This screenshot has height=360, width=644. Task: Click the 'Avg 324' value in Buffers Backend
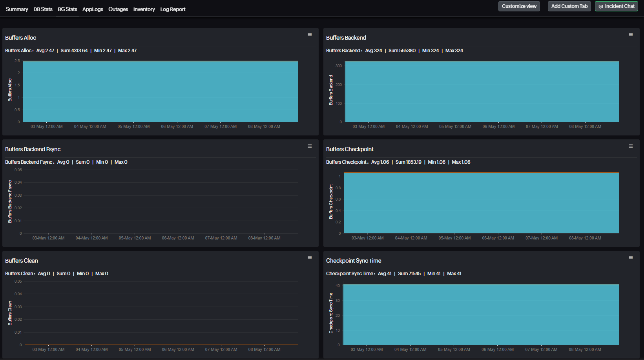click(374, 51)
